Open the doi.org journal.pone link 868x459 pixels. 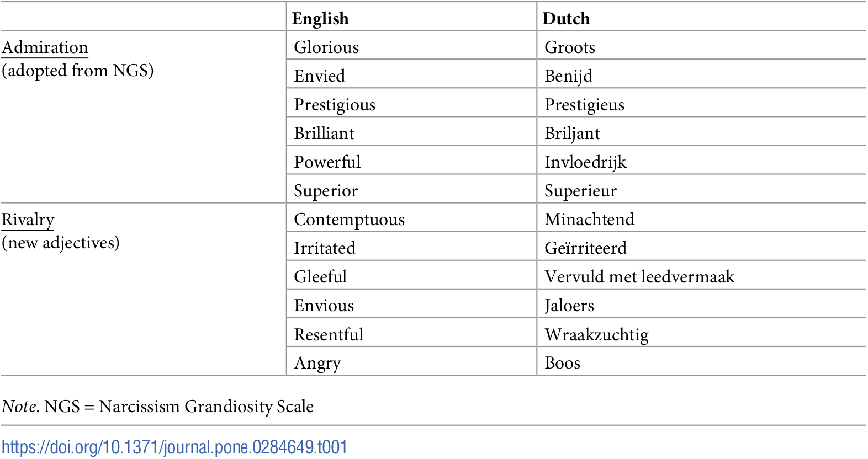point(174,447)
